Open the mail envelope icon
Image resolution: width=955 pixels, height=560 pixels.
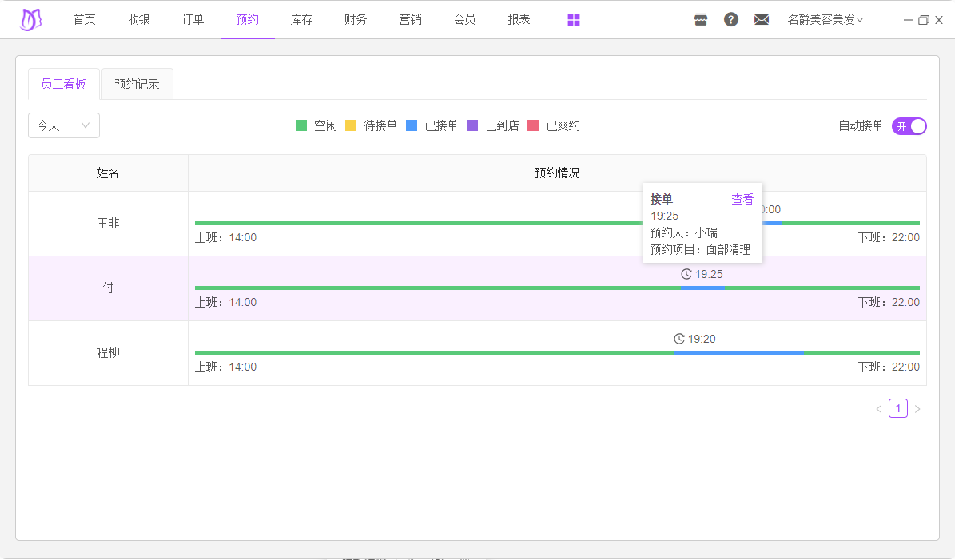(762, 20)
